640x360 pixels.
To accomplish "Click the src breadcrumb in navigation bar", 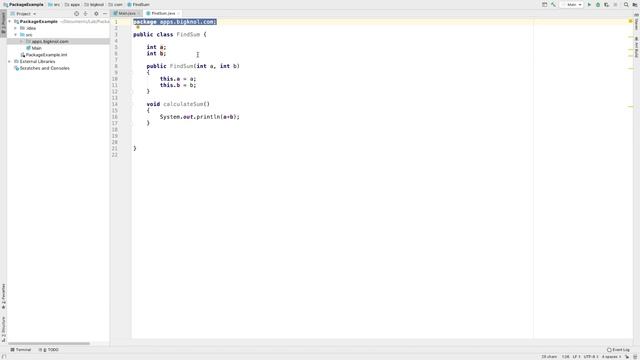I will click(x=54, y=4).
